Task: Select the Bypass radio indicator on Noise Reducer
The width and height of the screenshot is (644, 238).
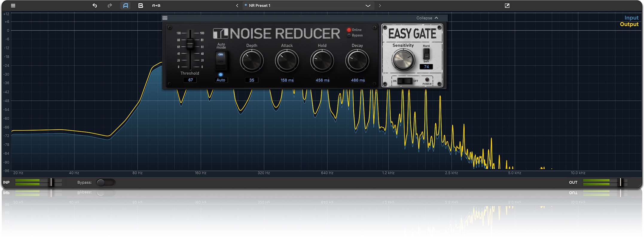Action: (x=349, y=36)
